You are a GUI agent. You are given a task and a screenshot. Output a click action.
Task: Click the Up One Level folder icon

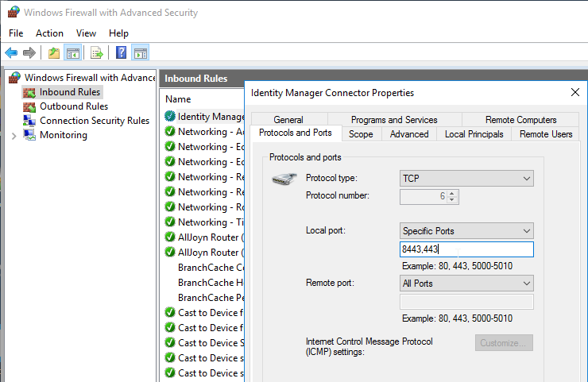pos(54,53)
